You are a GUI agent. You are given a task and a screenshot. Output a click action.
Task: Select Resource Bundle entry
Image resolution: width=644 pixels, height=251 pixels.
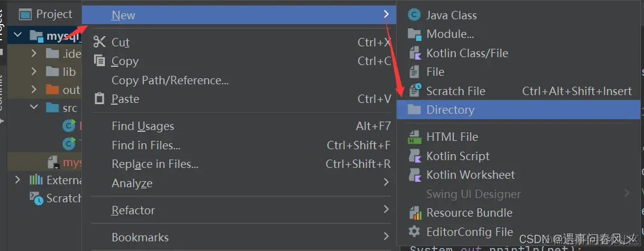coord(519,213)
